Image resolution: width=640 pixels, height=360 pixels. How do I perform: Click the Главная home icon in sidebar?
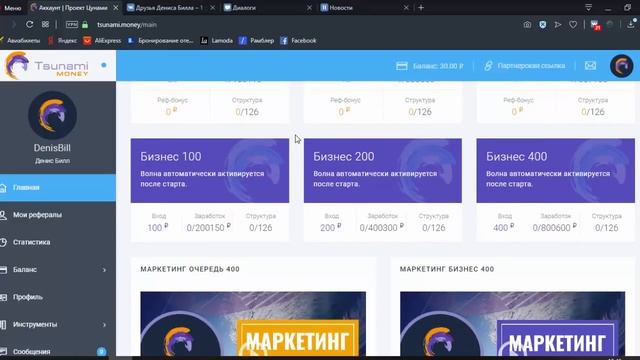point(3,187)
